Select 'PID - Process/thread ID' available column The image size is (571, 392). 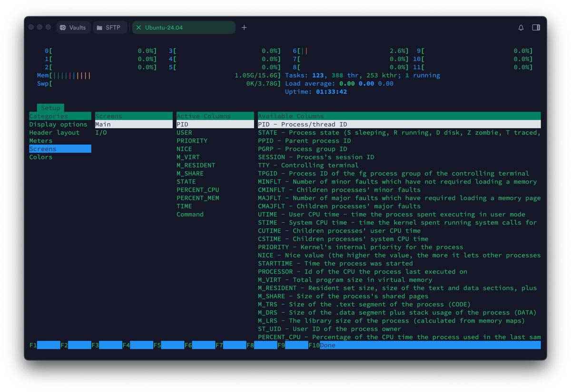399,124
